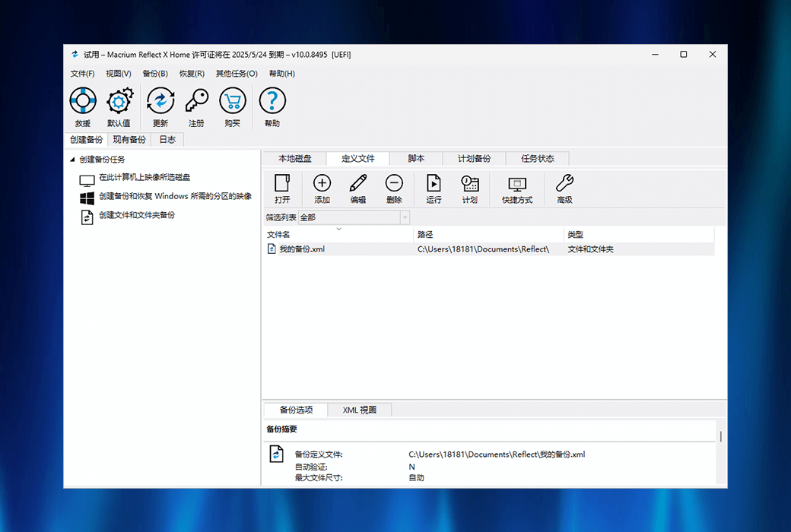Click the 路径 column header
791x532 pixels.
(x=488, y=235)
